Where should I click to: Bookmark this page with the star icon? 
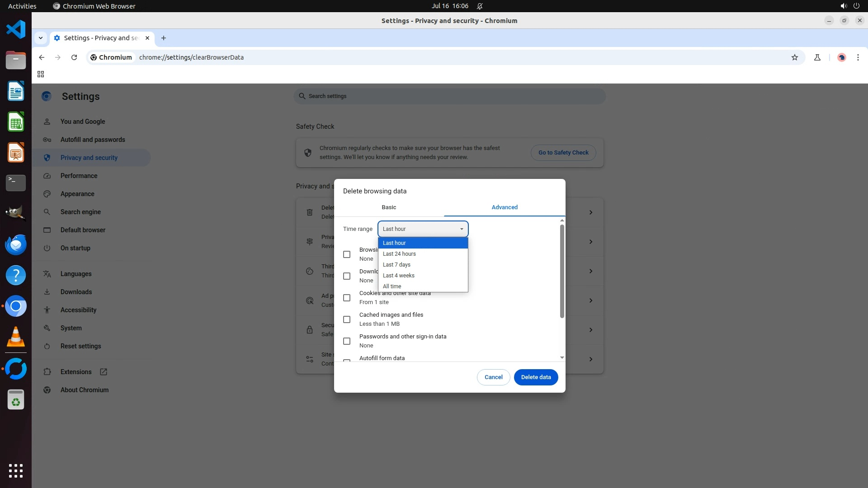pos(794,57)
